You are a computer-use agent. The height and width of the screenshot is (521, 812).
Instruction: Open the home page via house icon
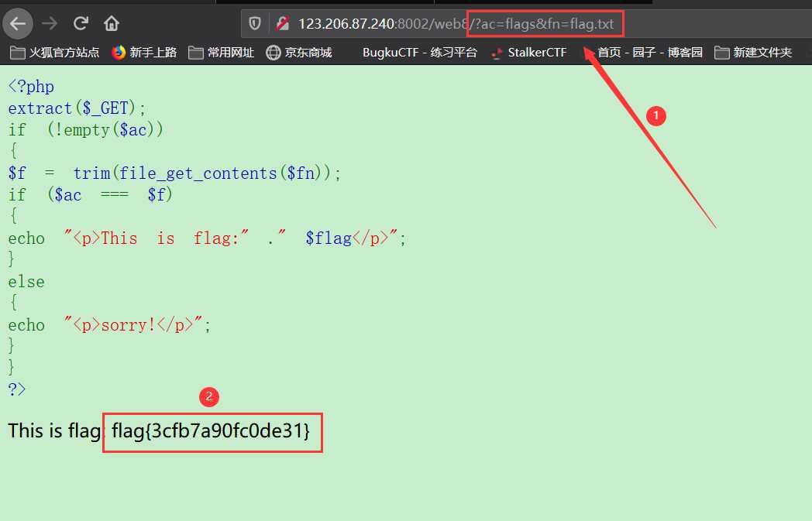112,23
